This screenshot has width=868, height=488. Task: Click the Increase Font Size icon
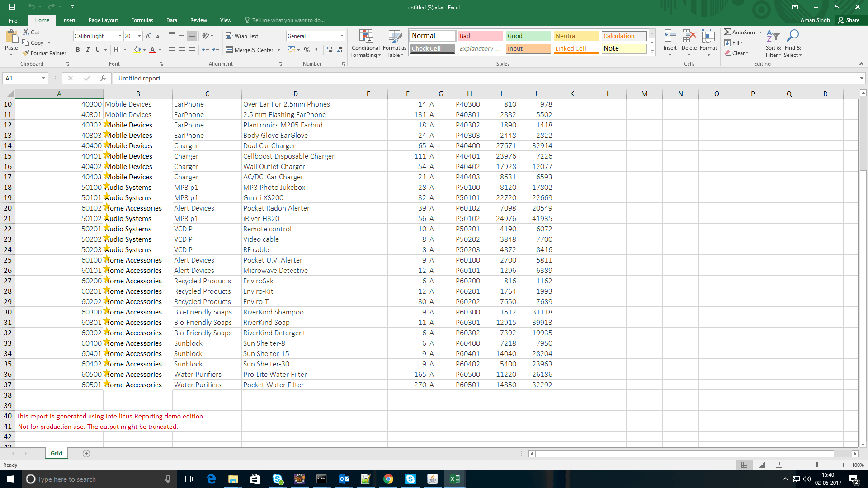click(x=148, y=36)
